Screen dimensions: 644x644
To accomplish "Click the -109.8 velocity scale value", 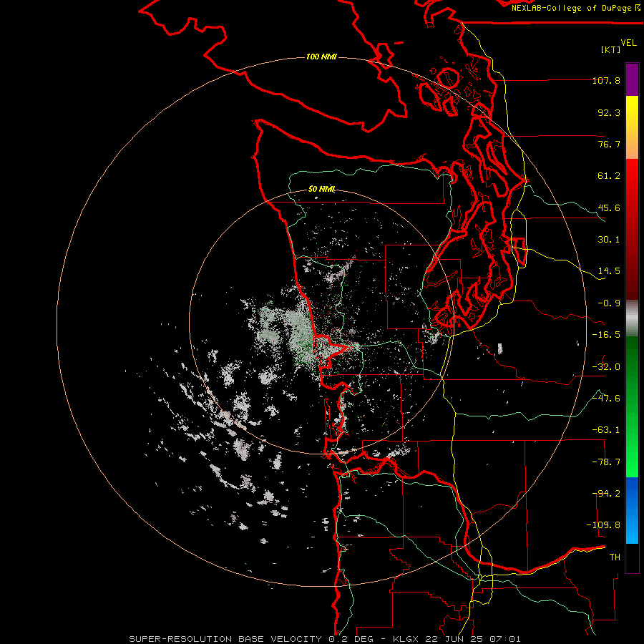I will (603, 525).
